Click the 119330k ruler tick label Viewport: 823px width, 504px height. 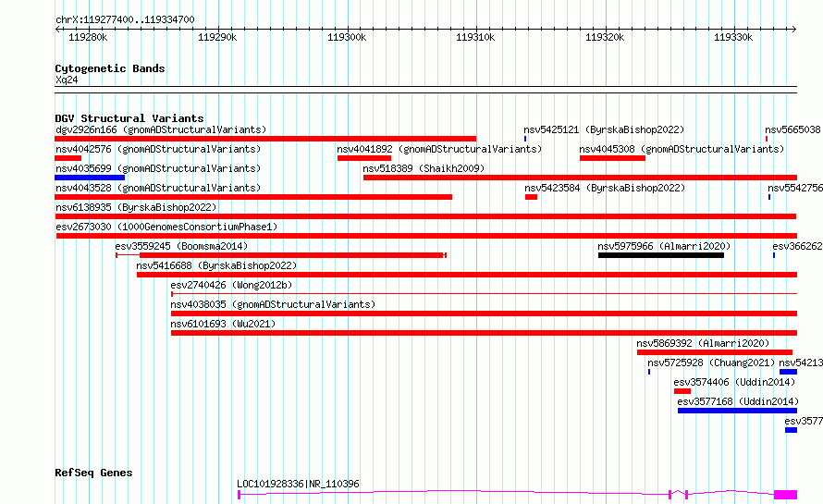click(x=733, y=37)
